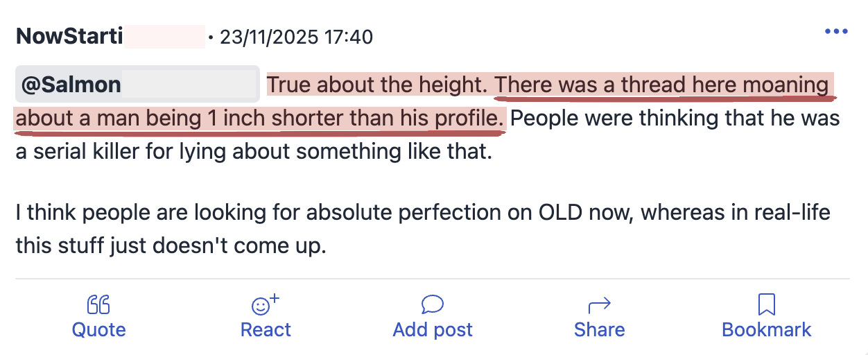Select the Bookmark text label
Screen dimensions: 868x355
(x=766, y=329)
